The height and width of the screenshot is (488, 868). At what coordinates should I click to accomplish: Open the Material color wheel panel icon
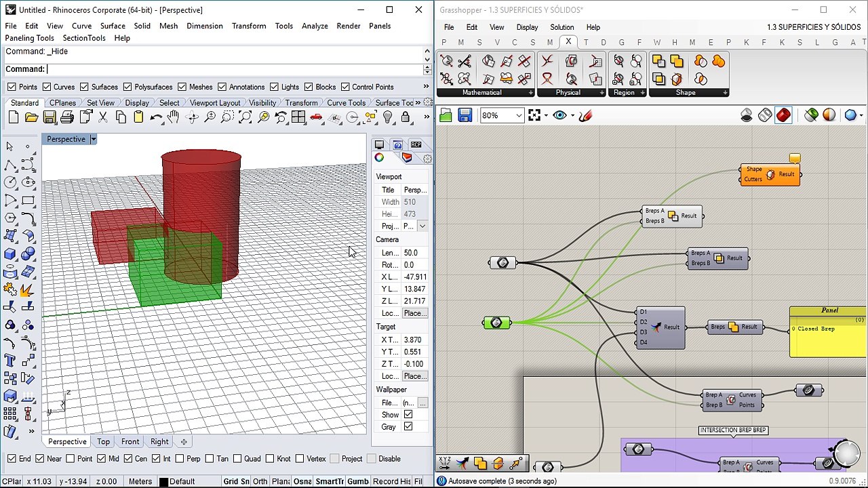click(x=379, y=158)
